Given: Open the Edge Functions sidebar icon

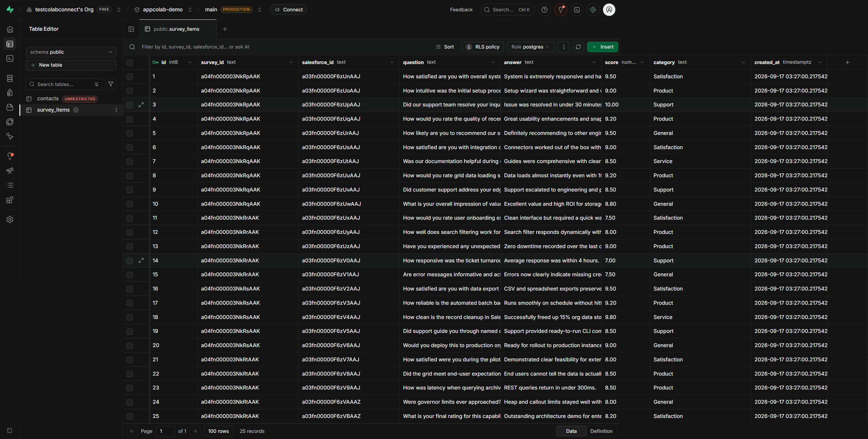Looking at the screenshot, I should click(x=10, y=122).
